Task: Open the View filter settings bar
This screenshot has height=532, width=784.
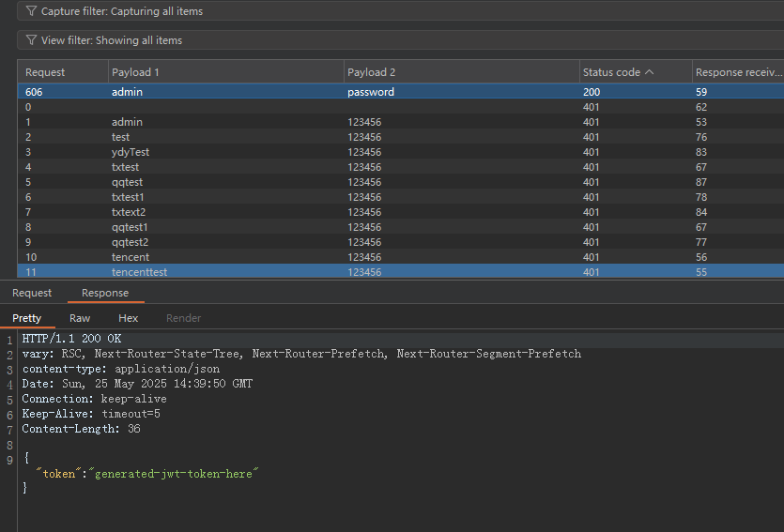Action: click(x=394, y=40)
